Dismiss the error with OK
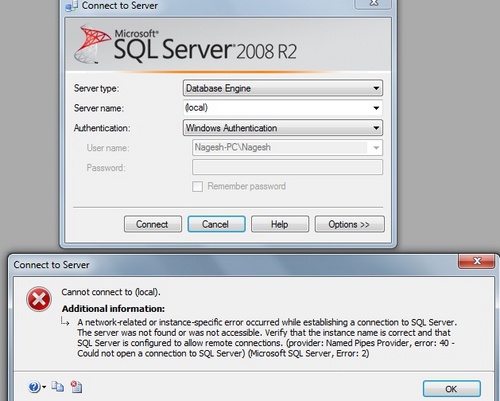Screen dimensions: 500x401 452,389
